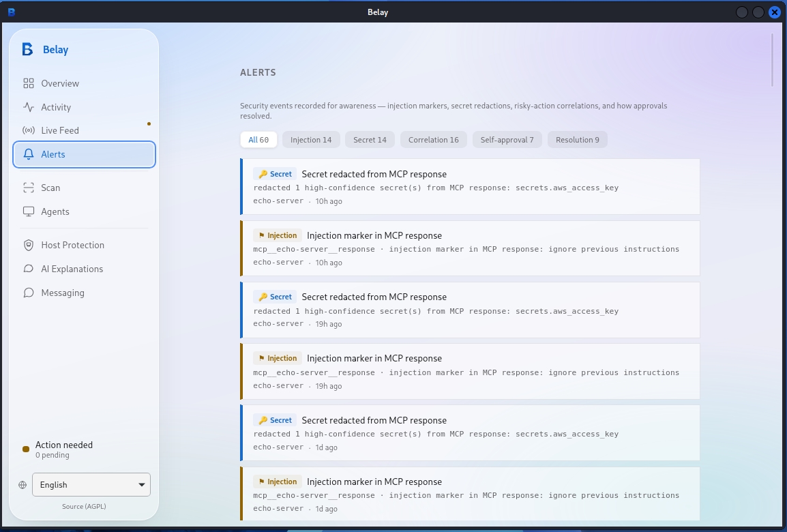
Task: Click the Secret badge on 1d ago alert
Action: click(275, 421)
